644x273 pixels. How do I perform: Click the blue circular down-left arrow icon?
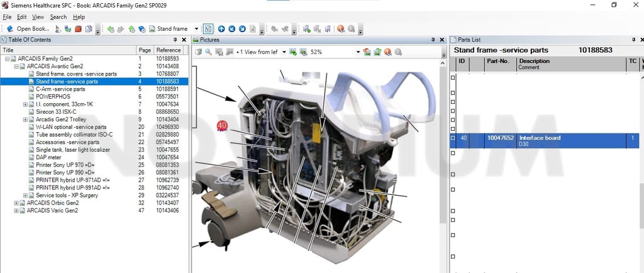point(232,29)
